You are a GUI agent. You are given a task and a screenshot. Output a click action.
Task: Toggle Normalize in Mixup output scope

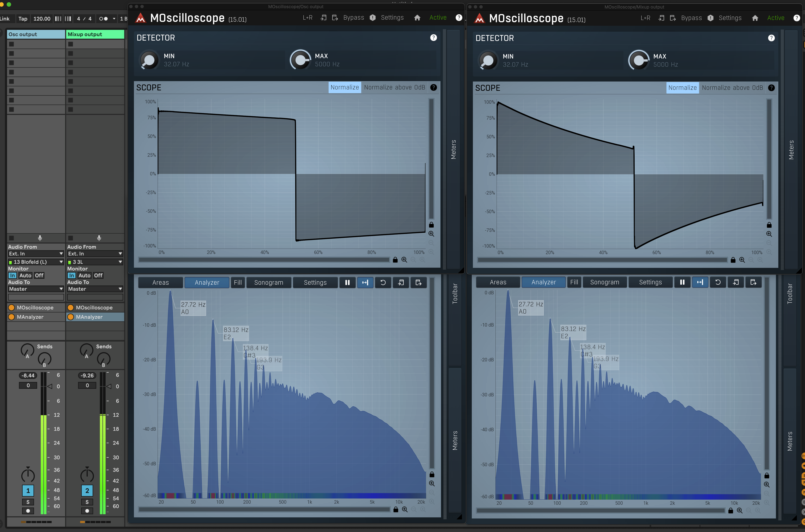[x=683, y=88]
